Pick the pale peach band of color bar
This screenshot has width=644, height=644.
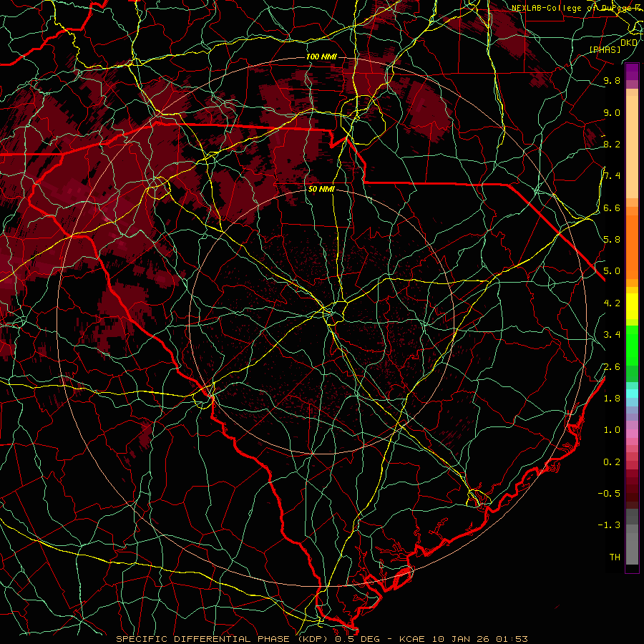[632, 147]
